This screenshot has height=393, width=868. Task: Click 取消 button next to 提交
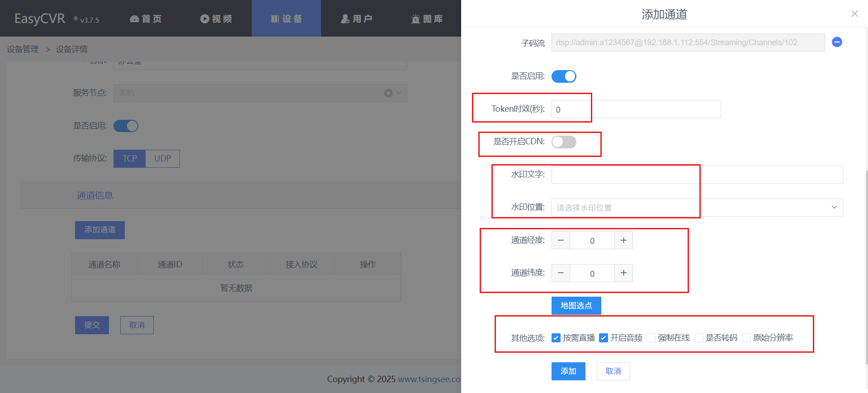coord(137,325)
